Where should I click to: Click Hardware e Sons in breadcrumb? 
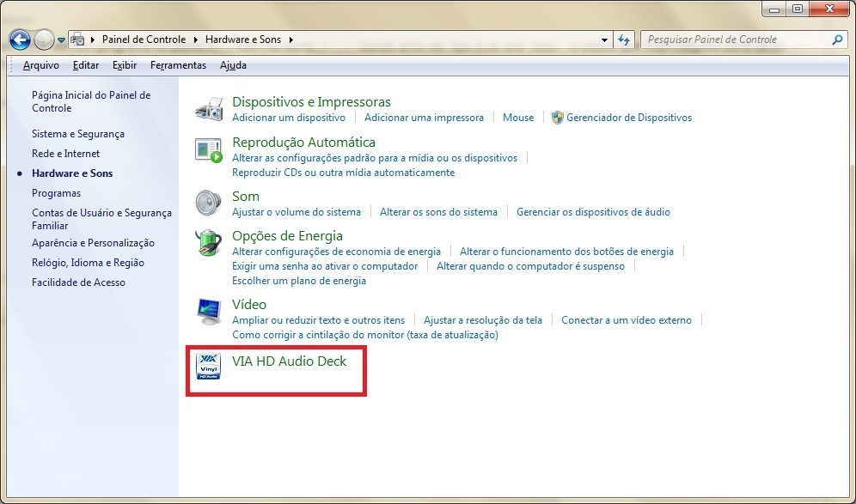click(x=243, y=39)
